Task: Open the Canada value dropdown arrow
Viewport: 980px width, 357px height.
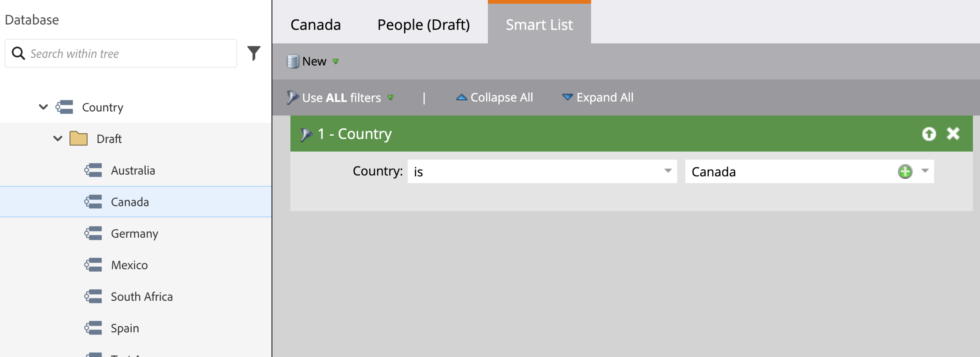Action: coord(925,171)
